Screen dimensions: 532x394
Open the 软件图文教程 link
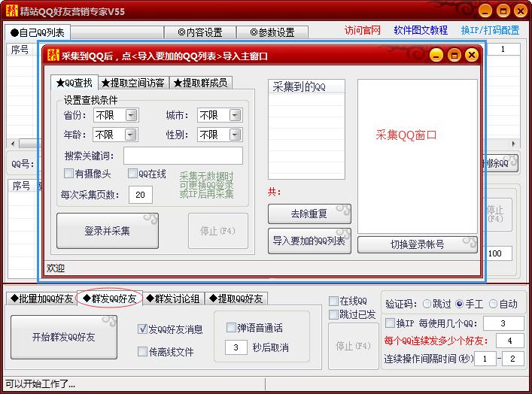[x=421, y=31]
